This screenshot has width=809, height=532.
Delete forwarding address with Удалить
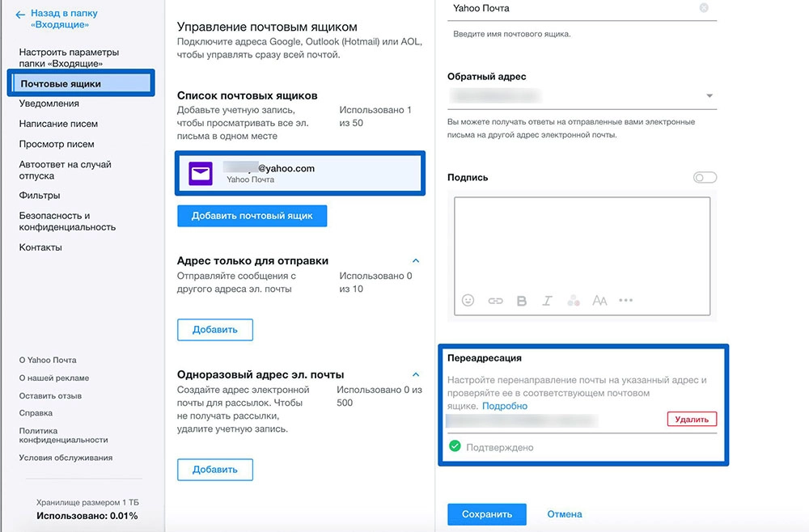(x=692, y=419)
